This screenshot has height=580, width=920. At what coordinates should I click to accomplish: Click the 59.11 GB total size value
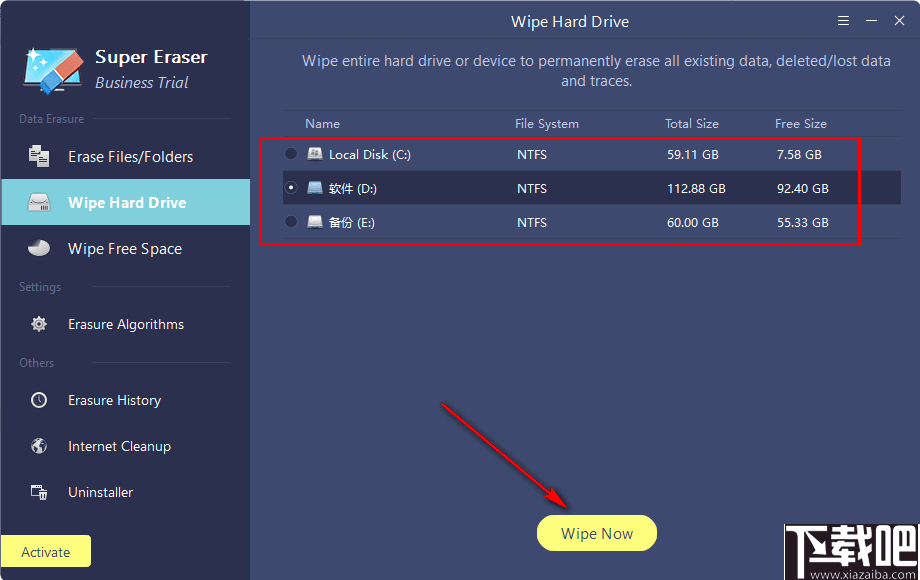(x=693, y=155)
